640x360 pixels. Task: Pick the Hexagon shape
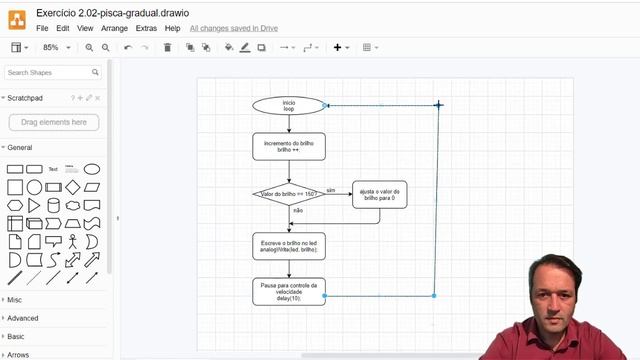coord(15,205)
